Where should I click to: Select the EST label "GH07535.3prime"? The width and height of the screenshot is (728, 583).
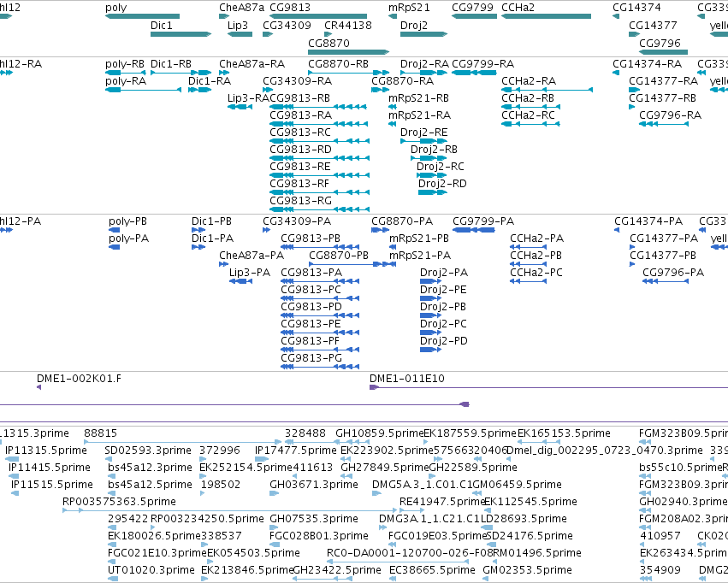(x=314, y=519)
